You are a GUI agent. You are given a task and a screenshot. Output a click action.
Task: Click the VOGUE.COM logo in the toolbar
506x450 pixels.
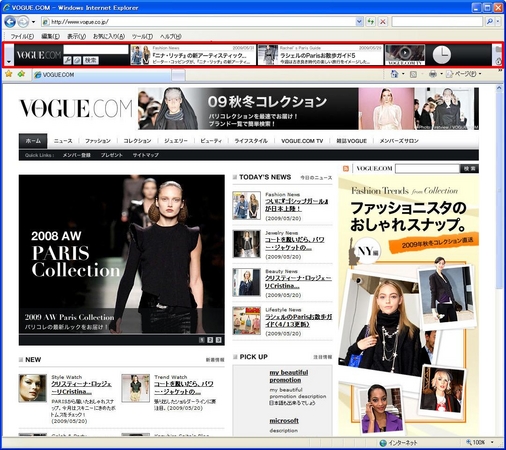click(x=39, y=55)
